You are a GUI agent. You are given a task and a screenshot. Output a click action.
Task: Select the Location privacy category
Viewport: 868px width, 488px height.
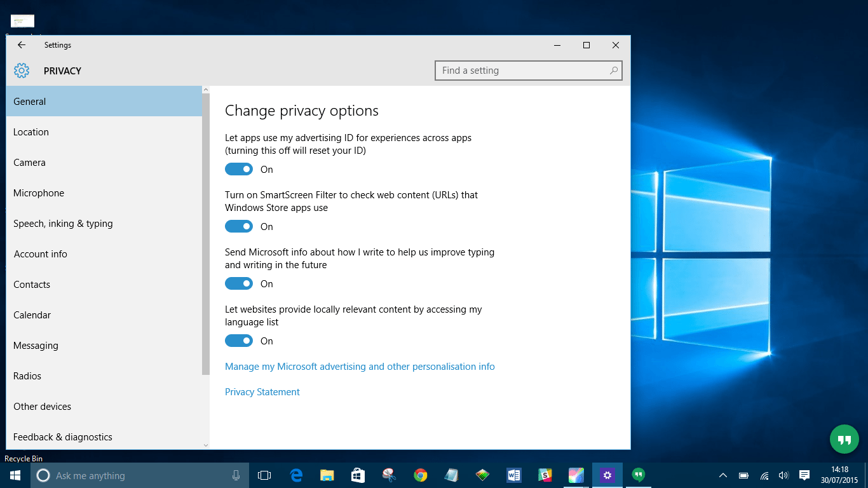point(104,132)
